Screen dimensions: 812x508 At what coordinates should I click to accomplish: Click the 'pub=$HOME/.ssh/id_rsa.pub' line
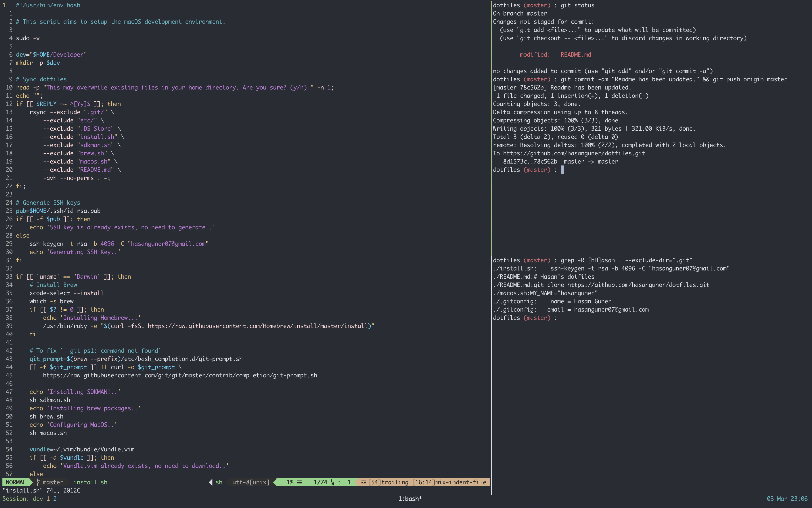click(x=58, y=211)
